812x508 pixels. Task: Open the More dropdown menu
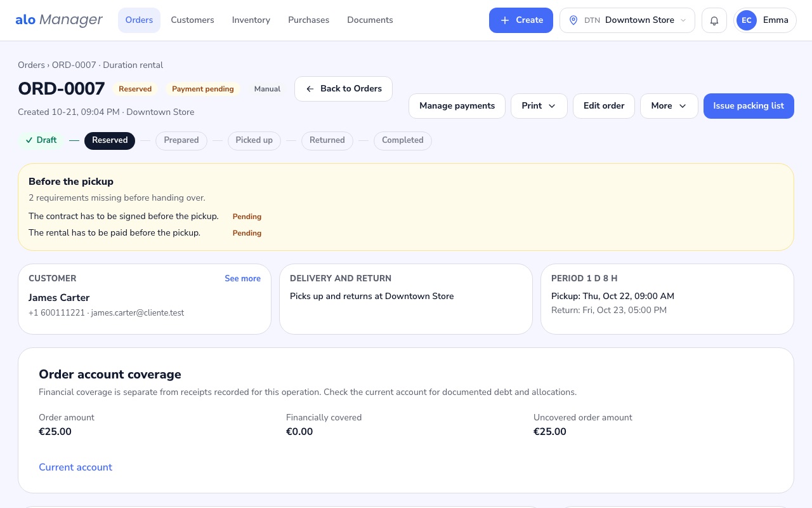coord(669,106)
